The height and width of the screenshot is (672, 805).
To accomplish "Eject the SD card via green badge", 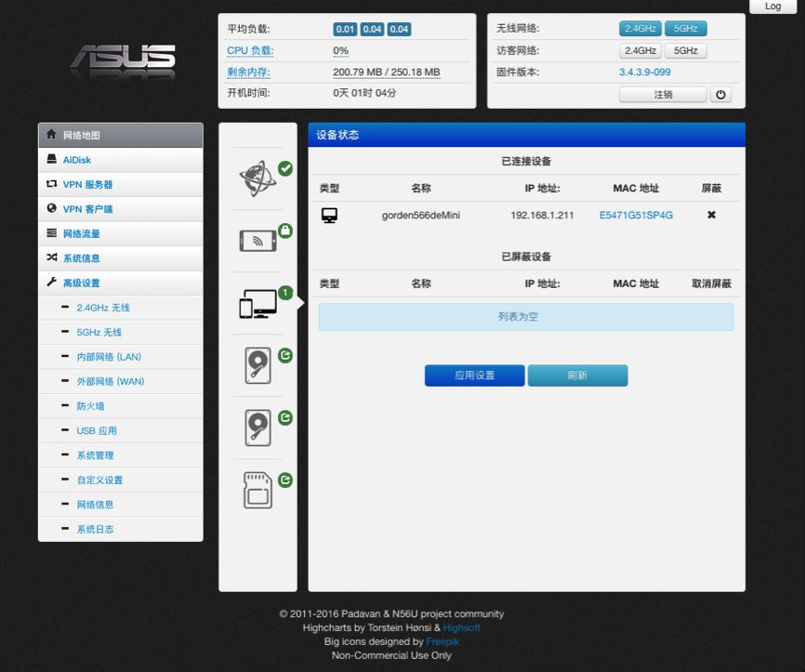I will [x=285, y=480].
